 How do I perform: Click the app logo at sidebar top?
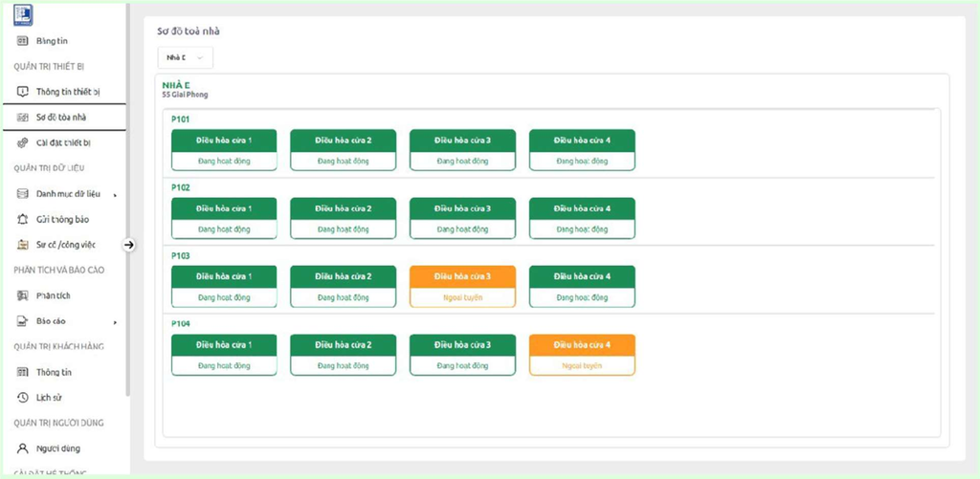23,15
